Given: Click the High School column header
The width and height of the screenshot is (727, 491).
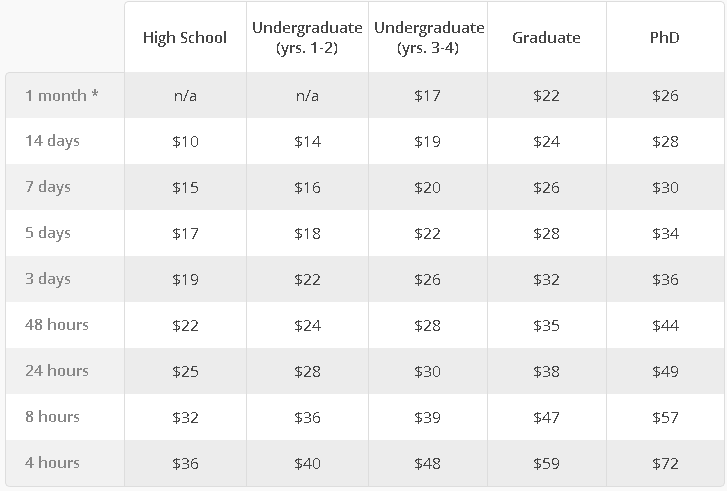Looking at the screenshot, I should tap(185, 38).
